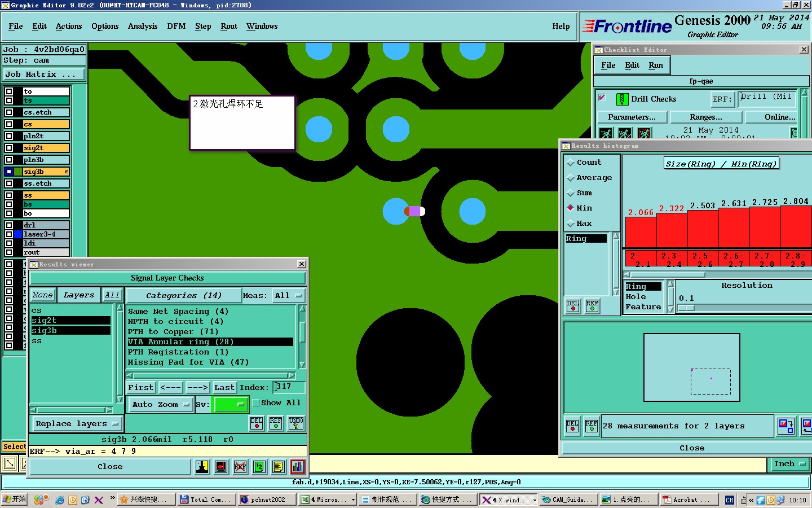Click the colorful histogram bar-chart icon
This screenshot has width=812, height=508.
298,467
